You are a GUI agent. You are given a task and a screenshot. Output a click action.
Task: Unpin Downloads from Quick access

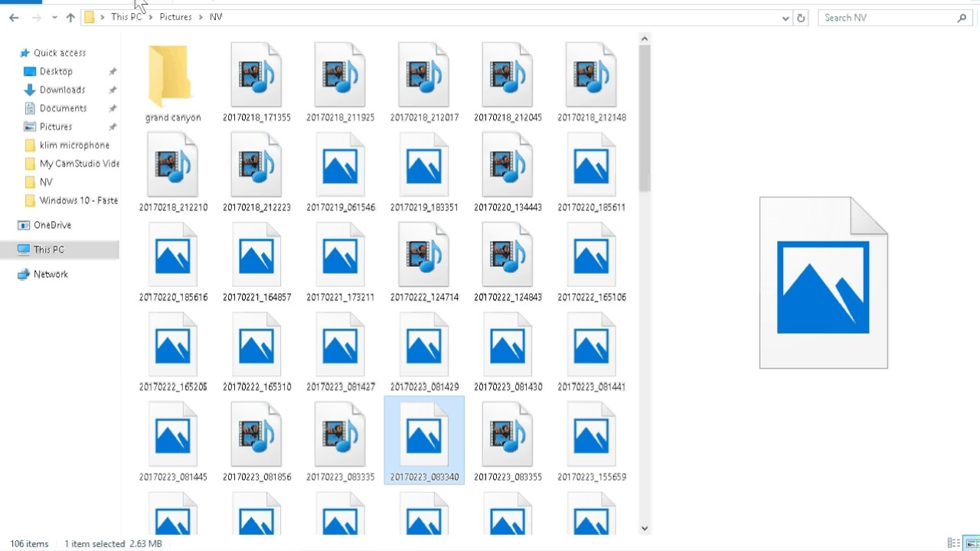pos(113,90)
